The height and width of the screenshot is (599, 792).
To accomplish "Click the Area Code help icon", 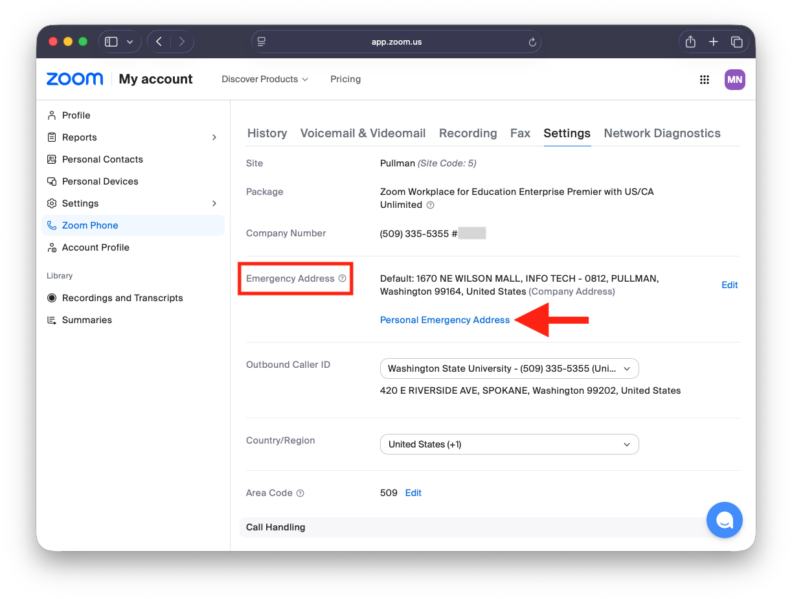I will tap(300, 493).
